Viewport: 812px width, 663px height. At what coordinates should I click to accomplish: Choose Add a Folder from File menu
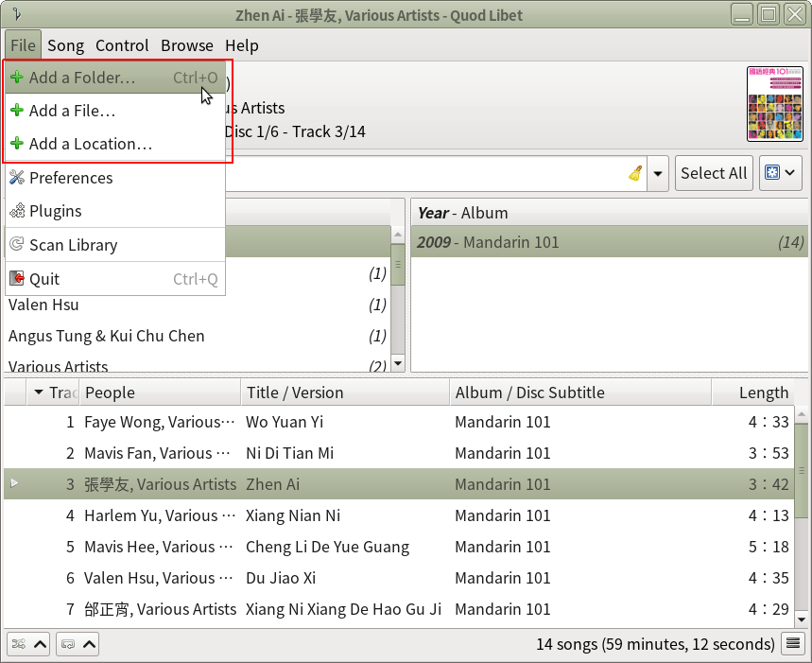(82, 78)
